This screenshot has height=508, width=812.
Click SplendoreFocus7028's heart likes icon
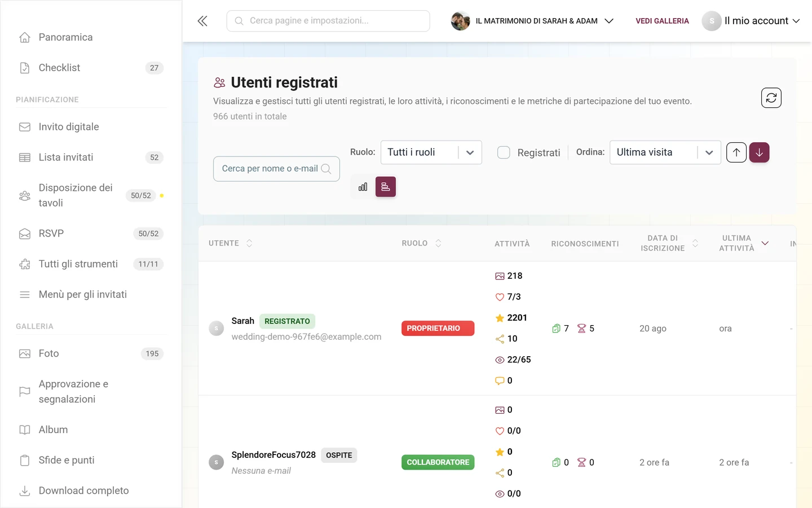tap(500, 431)
